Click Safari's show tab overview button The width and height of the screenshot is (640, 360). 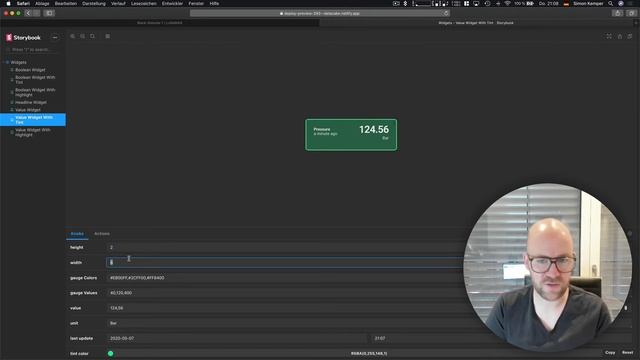[631, 13]
